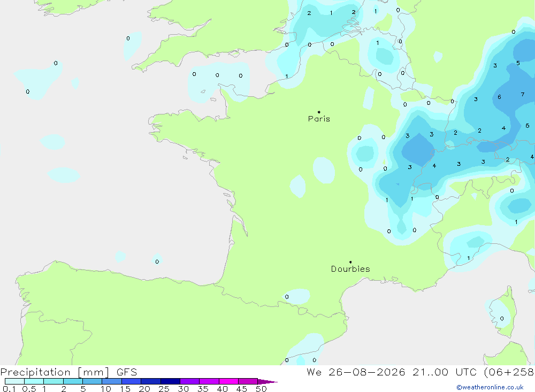Open the weatheronline.co.uk link
535x392 pixels.
(490, 387)
